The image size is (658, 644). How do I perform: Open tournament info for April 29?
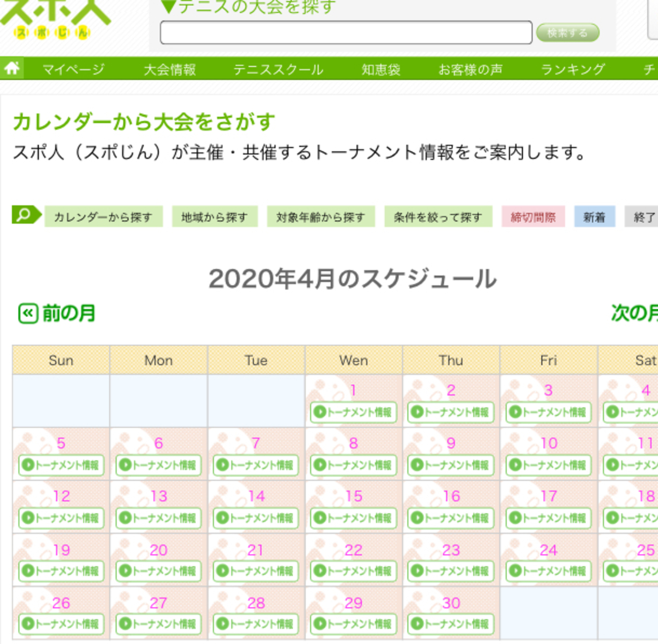(x=353, y=624)
